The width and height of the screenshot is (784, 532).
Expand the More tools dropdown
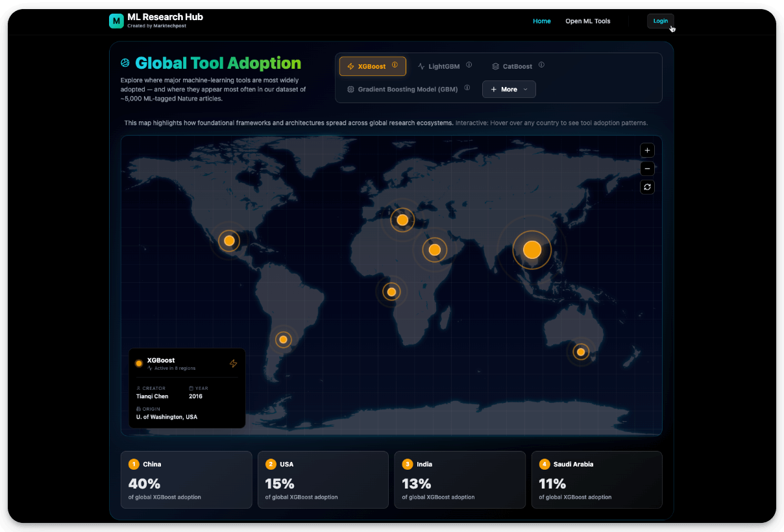(x=509, y=89)
